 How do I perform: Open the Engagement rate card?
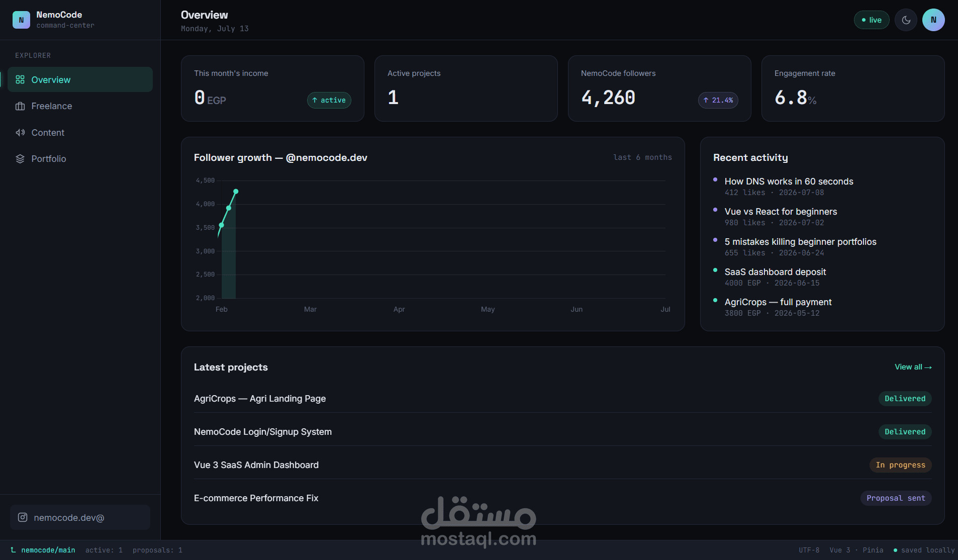coord(853,88)
